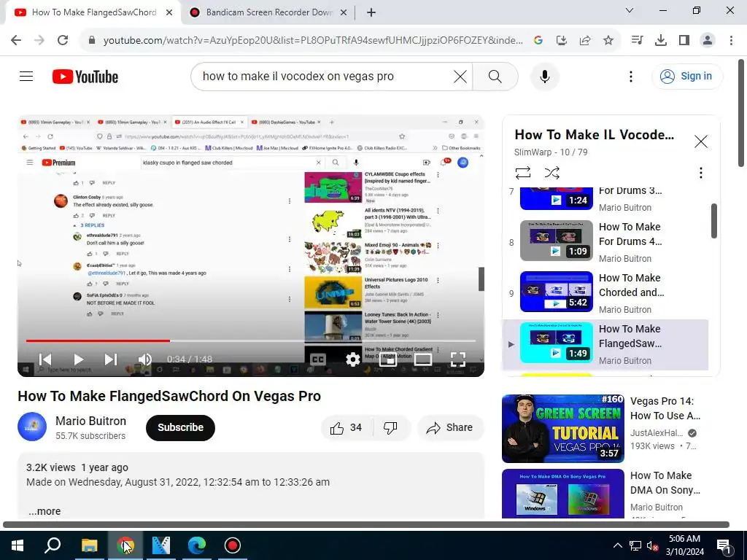Click the install app icon in address bar
The height and width of the screenshot is (560, 747).
pyautogui.click(x=562, y=41)
